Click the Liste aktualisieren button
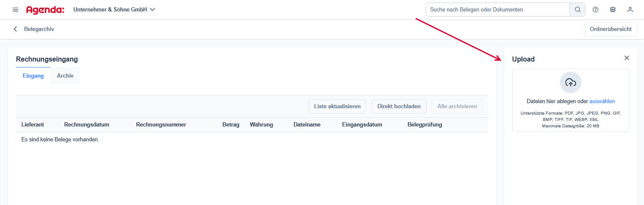The image size is (644, 205). pyautogui.click(x=337, y=107)
